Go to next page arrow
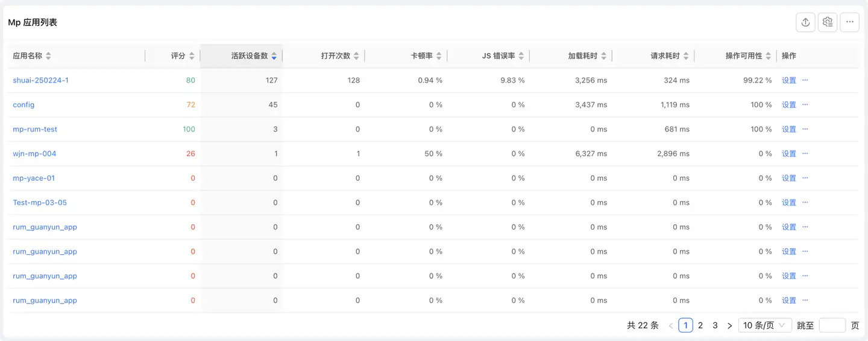This screenshot has width=868, height=341. [729, 325]
